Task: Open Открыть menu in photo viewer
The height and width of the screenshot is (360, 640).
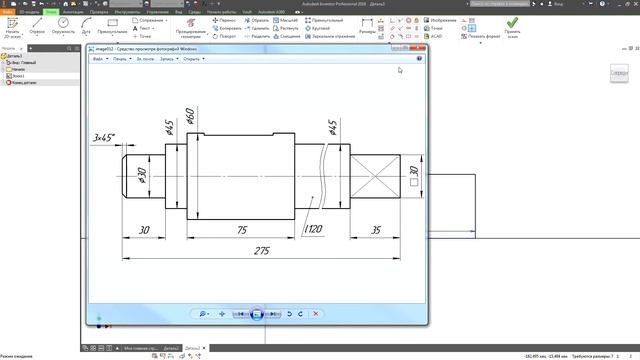Action: [194, 59]
